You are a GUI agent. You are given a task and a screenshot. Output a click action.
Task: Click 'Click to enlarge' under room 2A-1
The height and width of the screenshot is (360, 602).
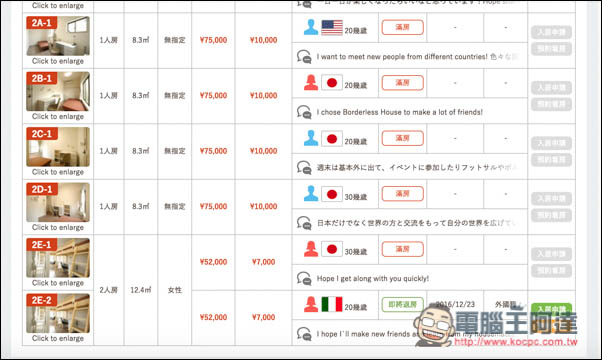click(58, 61)
